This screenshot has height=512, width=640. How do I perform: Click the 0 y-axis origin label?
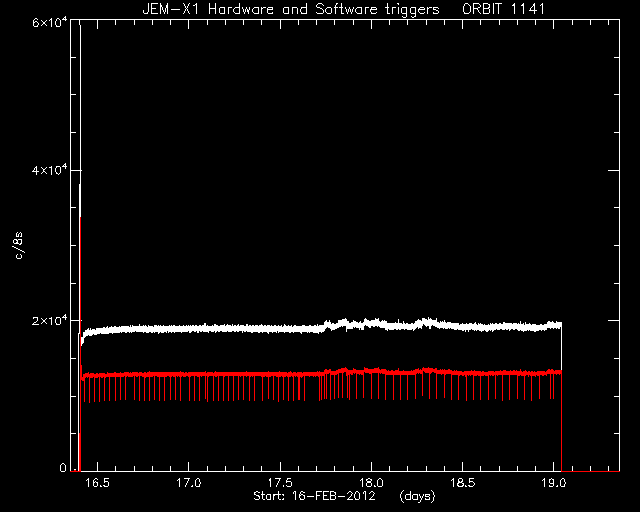tap(63, 468)
